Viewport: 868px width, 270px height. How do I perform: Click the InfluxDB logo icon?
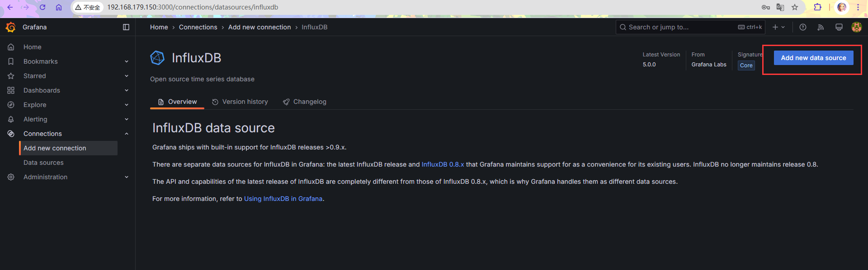point(157,58)
